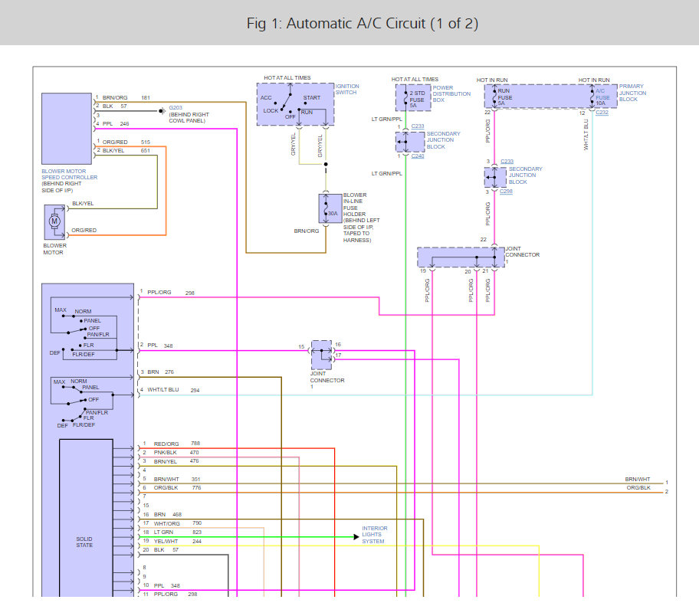Open the C233 link beside the LT GRN/PPL wire
Image resolution: width=699 pixels, height=616 pixels.
(418, 126)
